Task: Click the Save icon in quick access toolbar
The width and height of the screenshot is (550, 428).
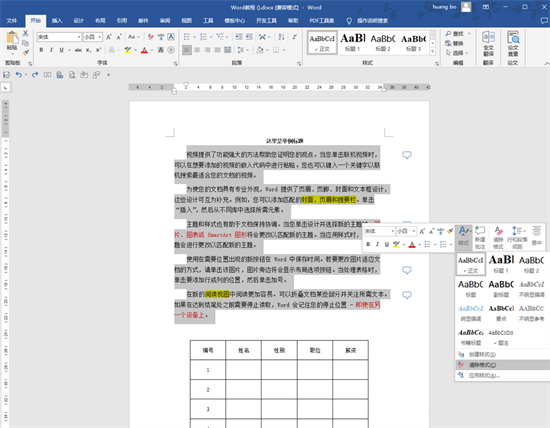Action: coord(6,75)
